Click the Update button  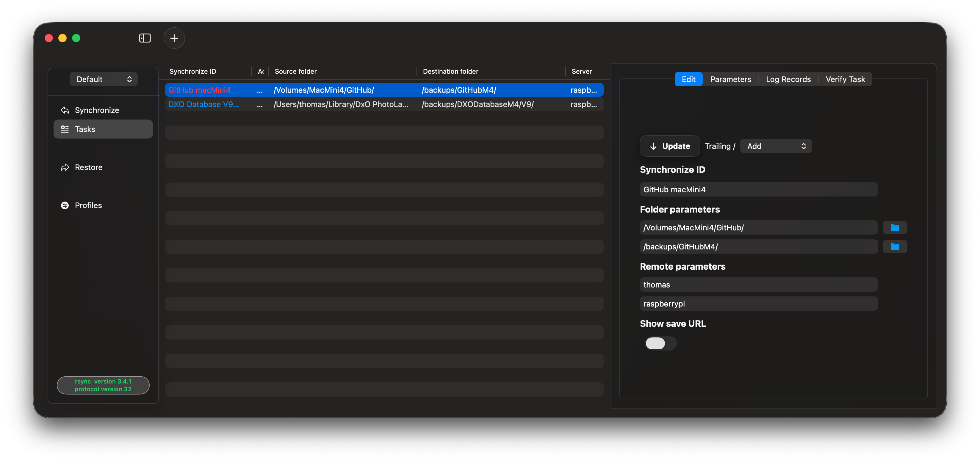click(670, 146)
